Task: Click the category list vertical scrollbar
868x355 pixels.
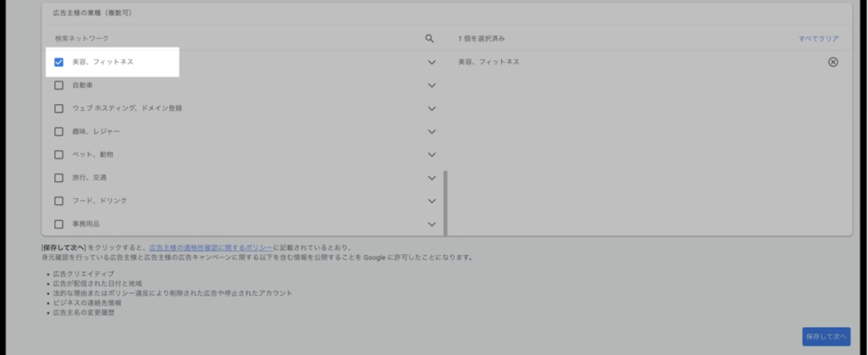Action: click(445, 202)
